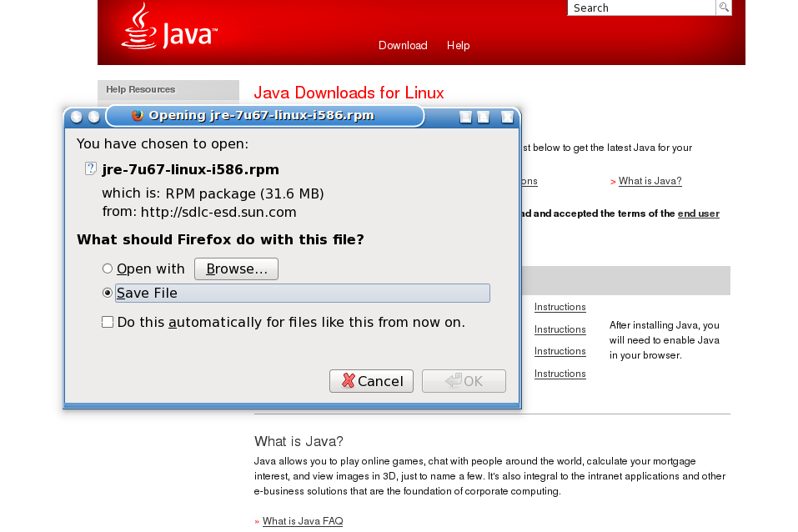Maximize the Opening jre dialog window
This screenshot has height=532, width=798.
(484, 117)
